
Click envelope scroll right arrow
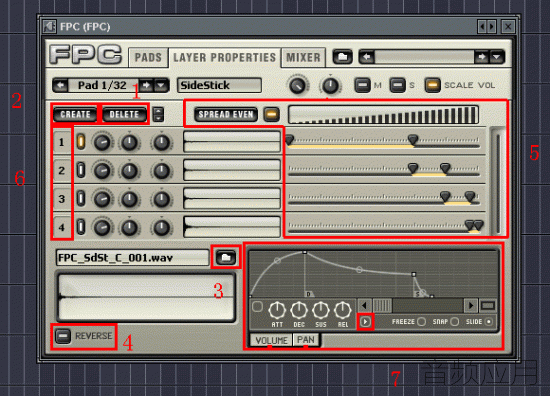pos(471,306)
